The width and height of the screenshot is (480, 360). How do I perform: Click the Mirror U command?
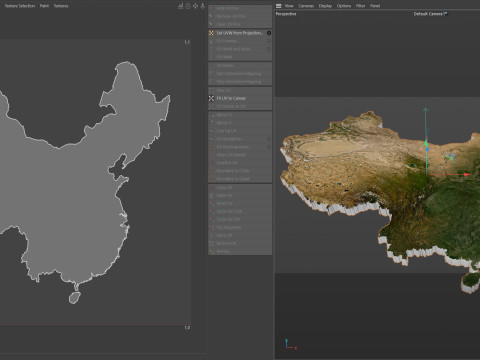pos(240,115)
